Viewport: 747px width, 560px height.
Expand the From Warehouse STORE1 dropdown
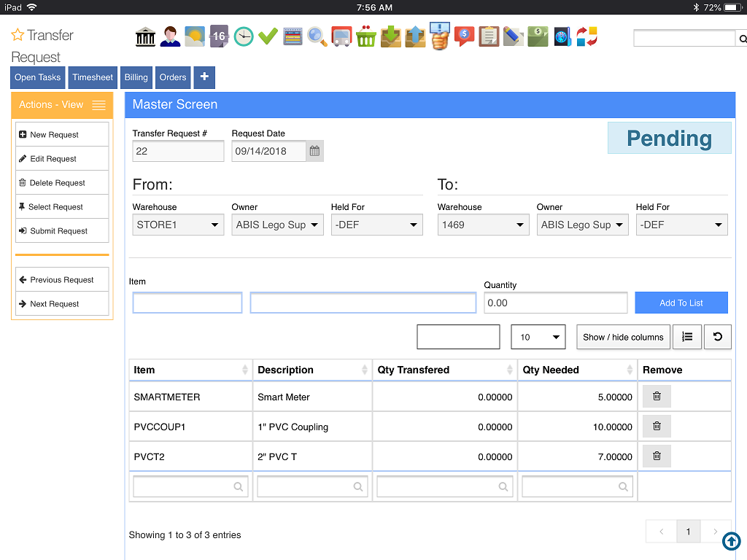point(178,225)
